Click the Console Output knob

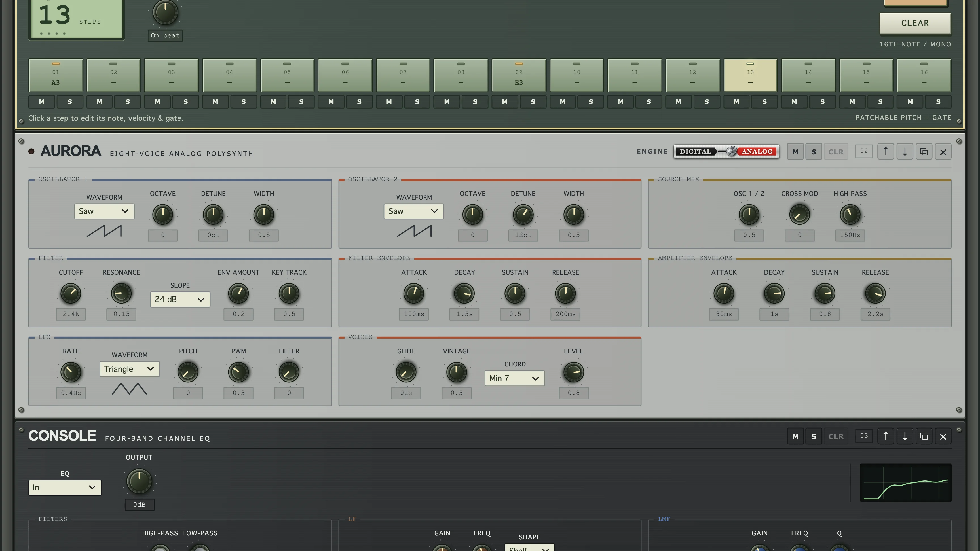click(x=139, y=481)
